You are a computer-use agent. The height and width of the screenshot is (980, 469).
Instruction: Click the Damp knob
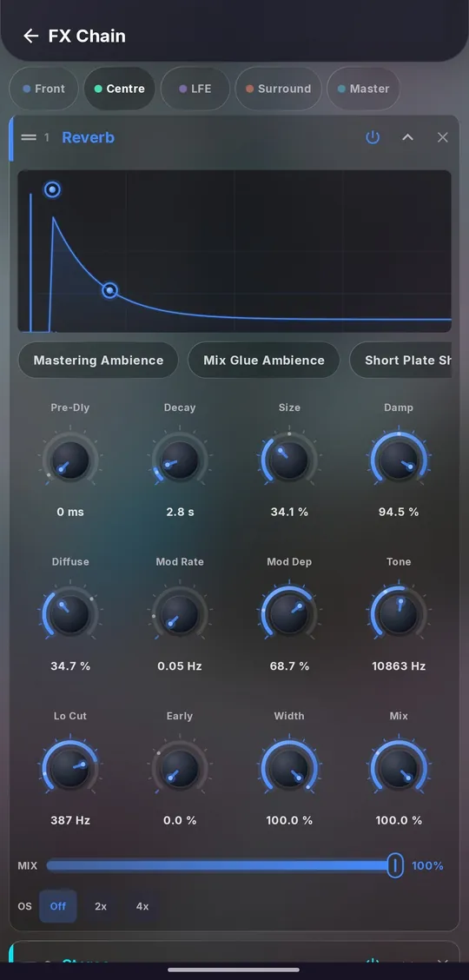399,460
